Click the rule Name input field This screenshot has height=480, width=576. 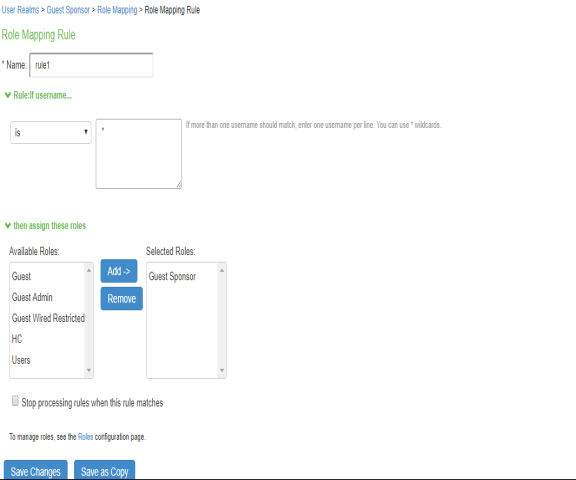point(91,65)
